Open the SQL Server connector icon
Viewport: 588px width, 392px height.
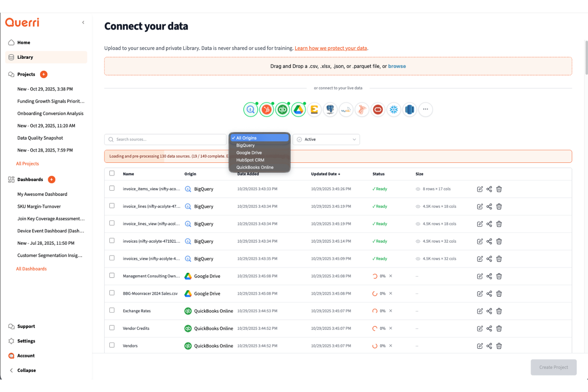(362, 109)
